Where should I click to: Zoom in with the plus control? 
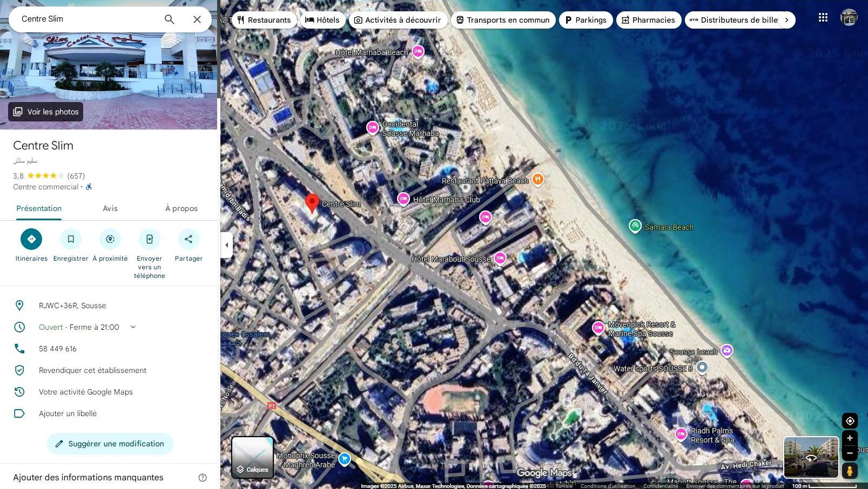[850, 438]
